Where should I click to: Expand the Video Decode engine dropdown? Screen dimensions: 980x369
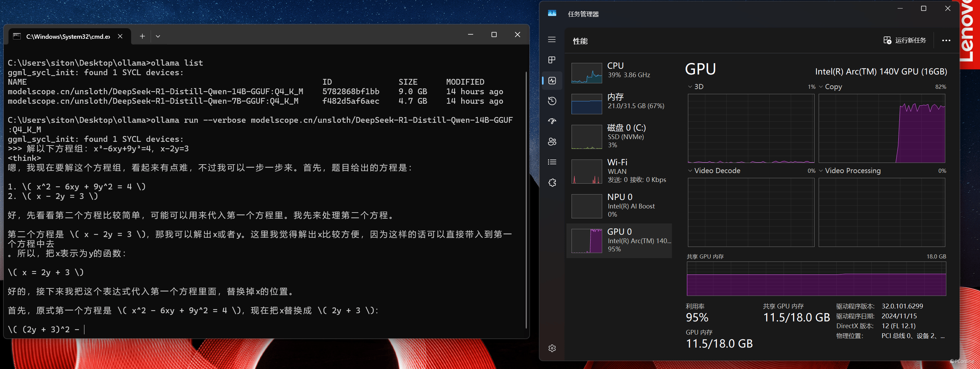pyautogui.click(x=690, y=171)
